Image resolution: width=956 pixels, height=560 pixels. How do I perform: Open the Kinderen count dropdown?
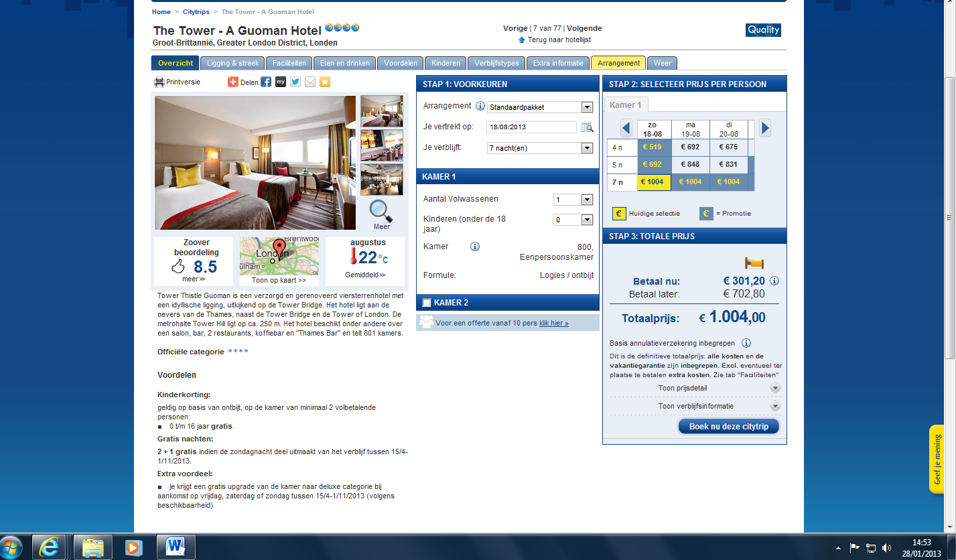[x=587, y=220]
